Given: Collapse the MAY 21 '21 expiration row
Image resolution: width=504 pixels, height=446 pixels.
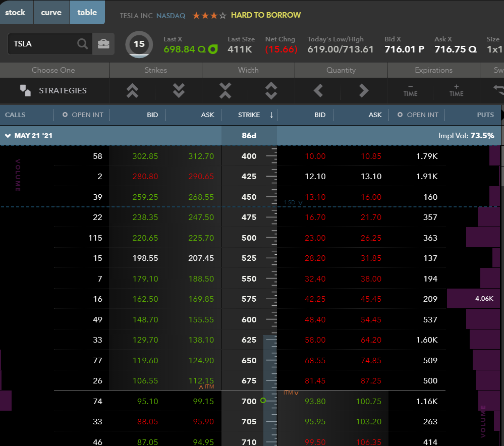Looking at the screenshot, I should pos(8,136).
